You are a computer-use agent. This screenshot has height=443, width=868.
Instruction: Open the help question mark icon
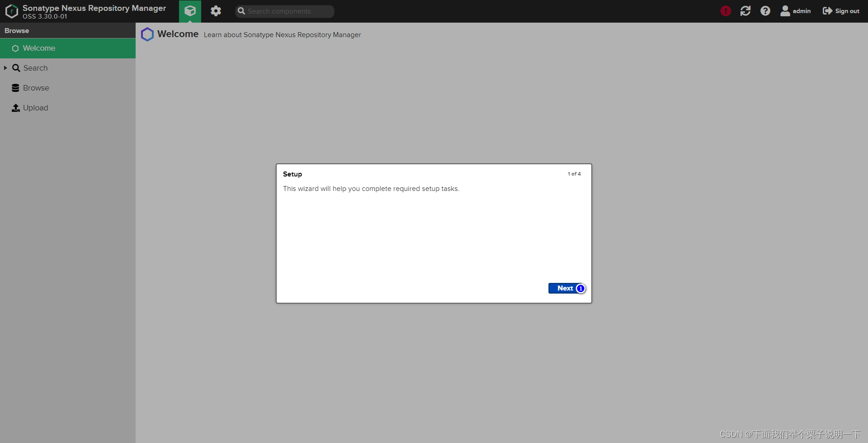(765, 11)
